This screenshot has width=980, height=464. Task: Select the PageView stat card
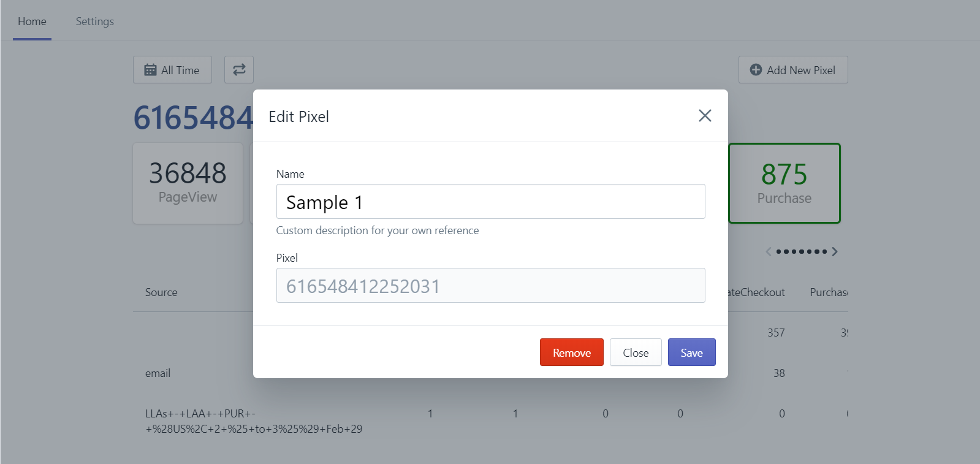[188, 183]
